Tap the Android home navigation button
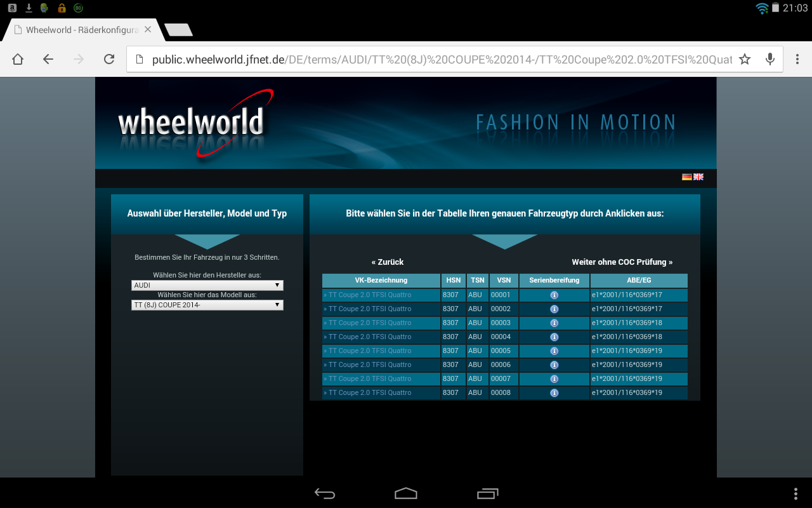The image size is (812, 508). pyautogui.click(x=406, y=493)
